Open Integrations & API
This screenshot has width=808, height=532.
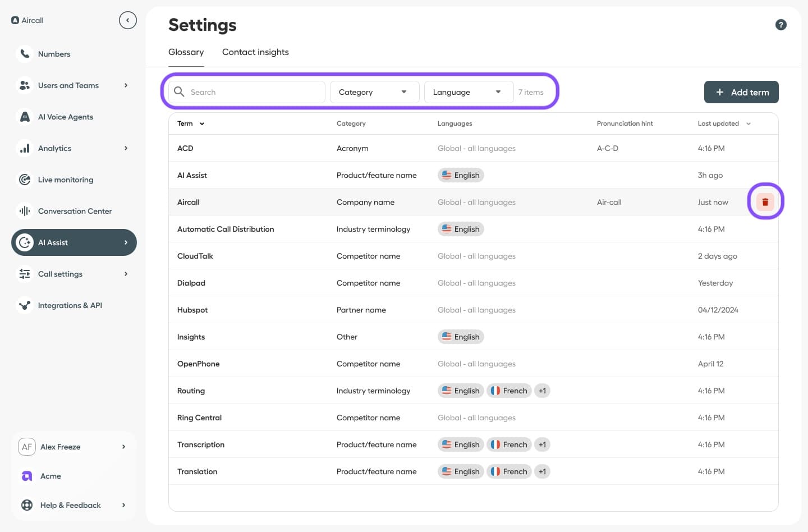pyautogui.click(x=70, y=305)
